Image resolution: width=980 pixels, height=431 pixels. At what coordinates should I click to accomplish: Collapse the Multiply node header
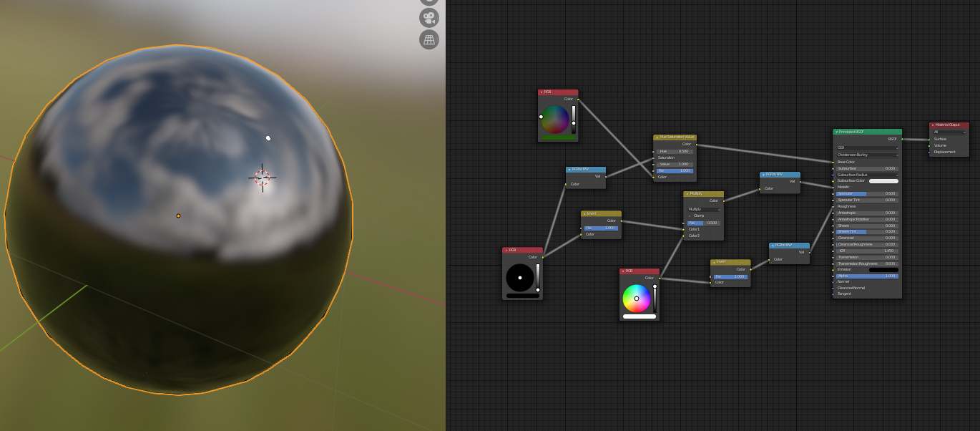(x=688, y=194)
